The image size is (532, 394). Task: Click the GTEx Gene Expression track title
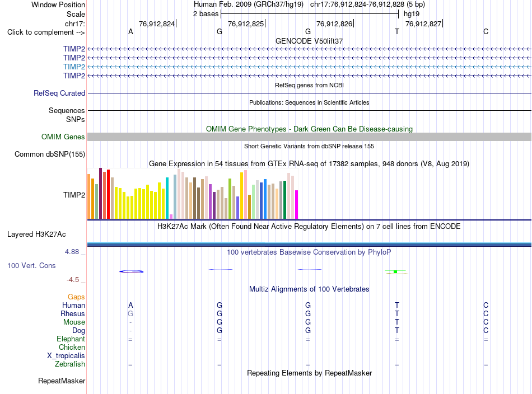(x=309, y=164)
